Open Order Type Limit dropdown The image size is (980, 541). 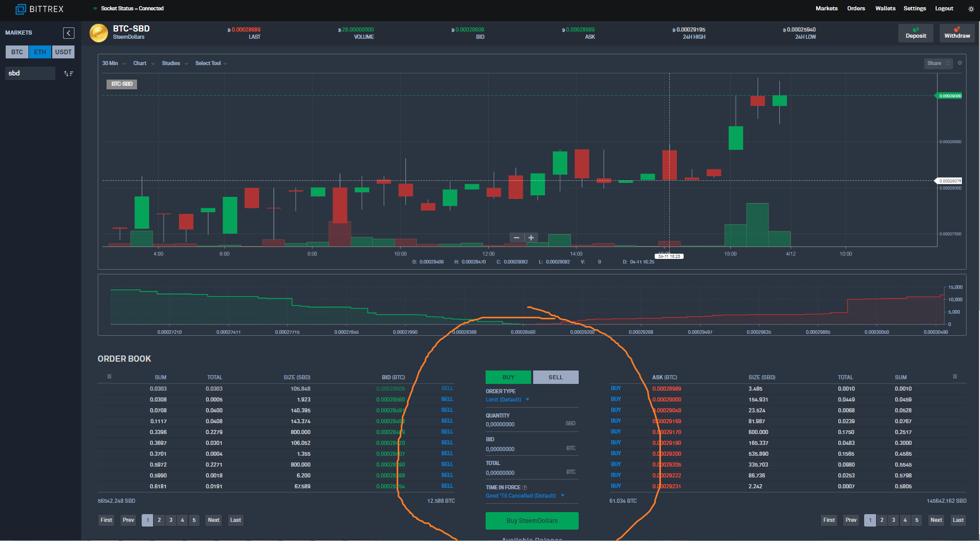[x=507, y=399]
